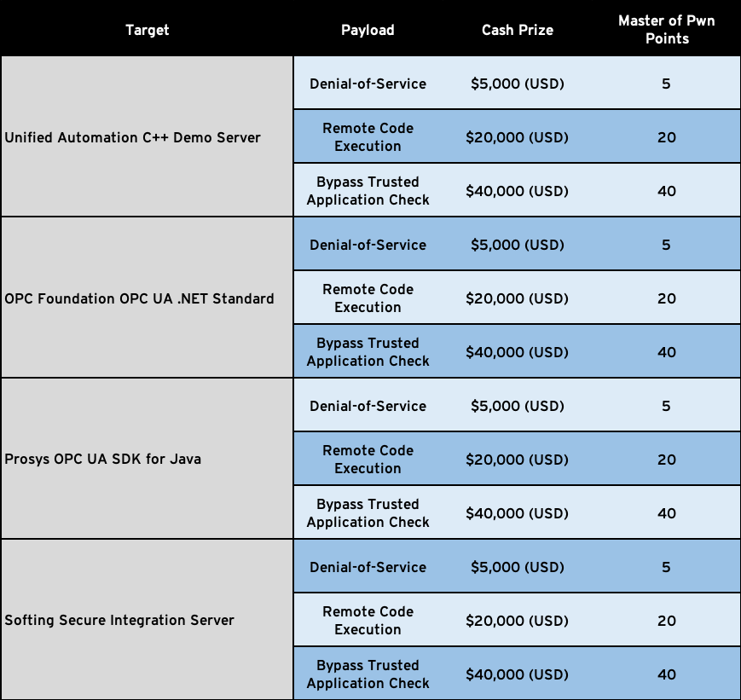Click the Payload column header

pos(368,30)
